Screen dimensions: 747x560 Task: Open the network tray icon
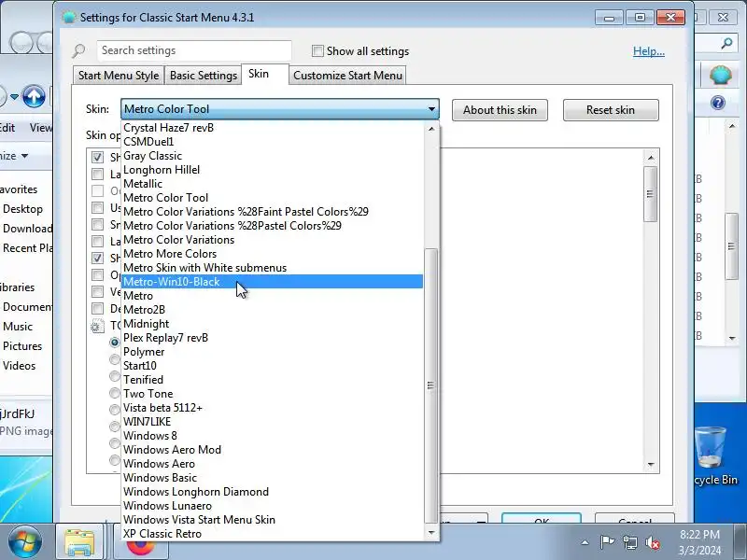point(629,542)
